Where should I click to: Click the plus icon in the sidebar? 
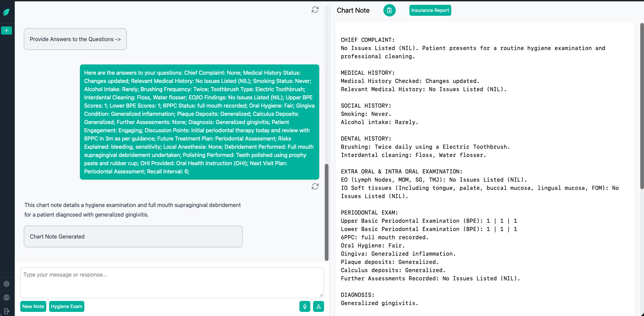[7, 31]
